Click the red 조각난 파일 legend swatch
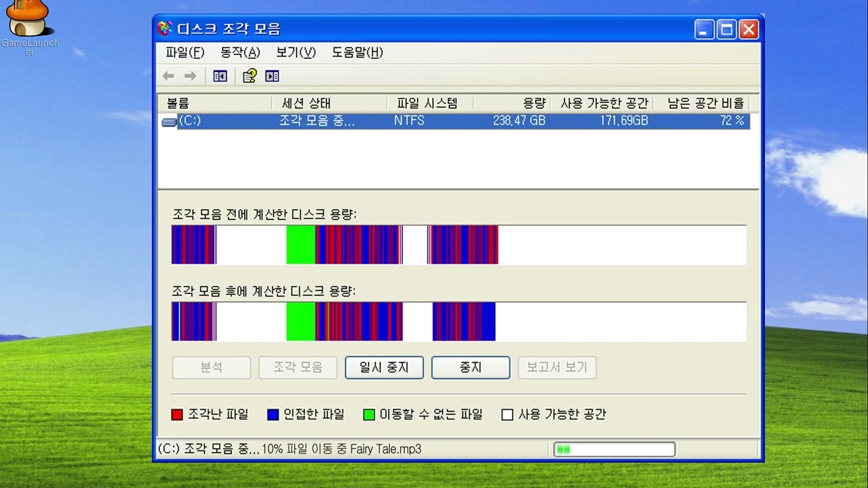The height and width of the screenshot is (488, 868). (x=177, y=415)
